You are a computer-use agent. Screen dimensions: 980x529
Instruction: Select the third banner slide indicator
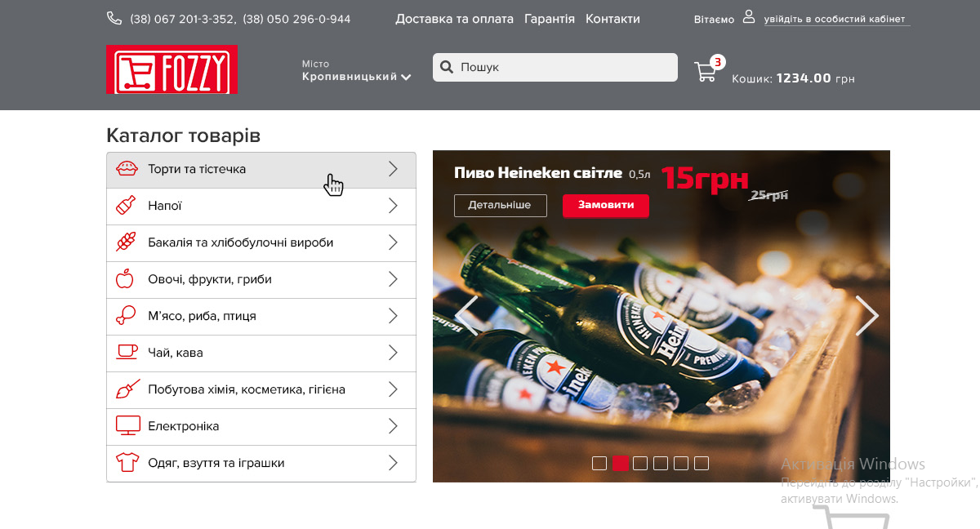tap(640, 463)
